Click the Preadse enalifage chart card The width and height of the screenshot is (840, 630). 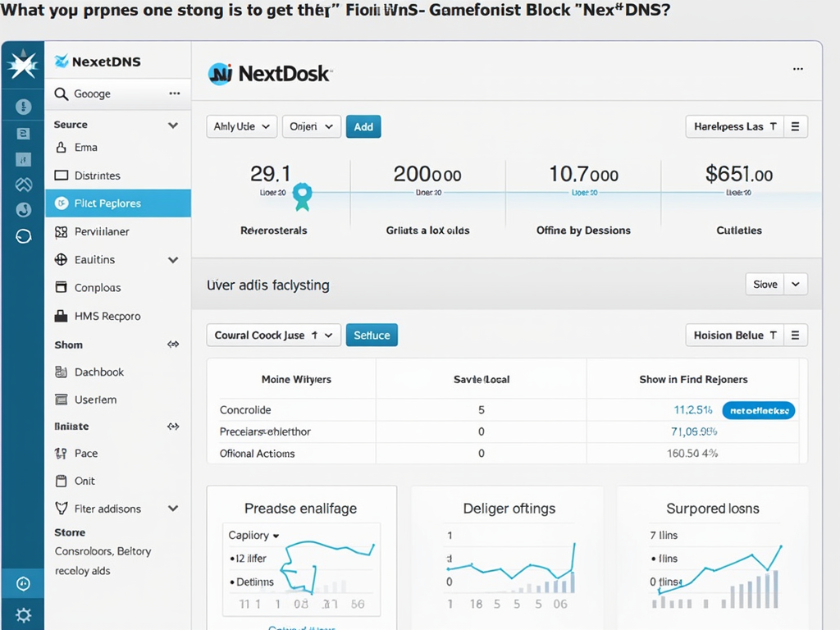pyautogui.click(x=302, y=557)
